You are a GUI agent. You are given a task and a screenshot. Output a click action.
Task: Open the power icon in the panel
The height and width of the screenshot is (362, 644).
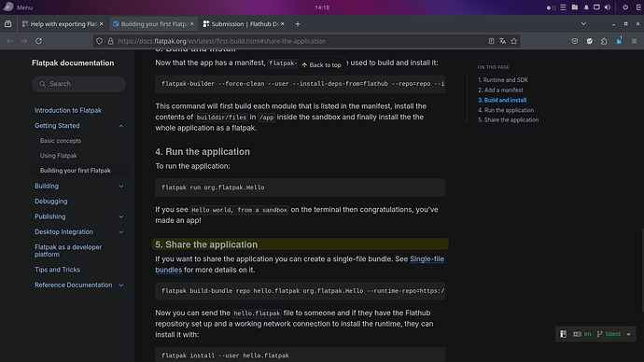(625, 7)
